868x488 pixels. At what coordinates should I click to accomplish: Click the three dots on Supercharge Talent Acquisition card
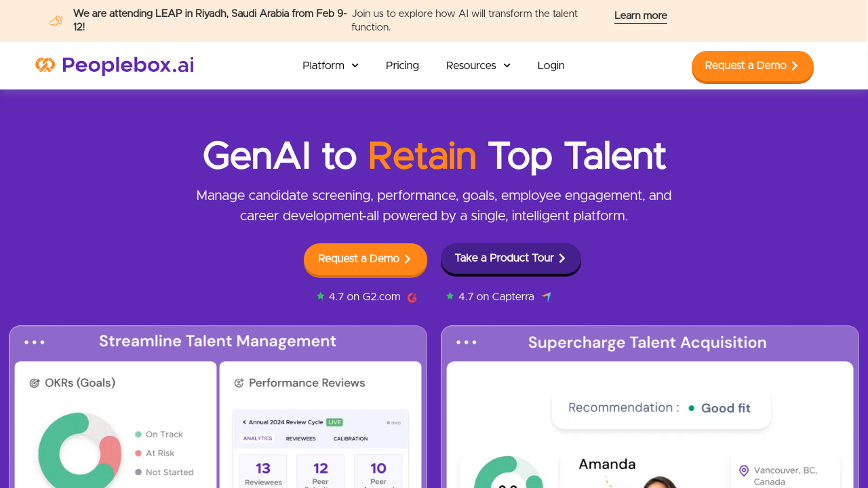pos(467,342)
